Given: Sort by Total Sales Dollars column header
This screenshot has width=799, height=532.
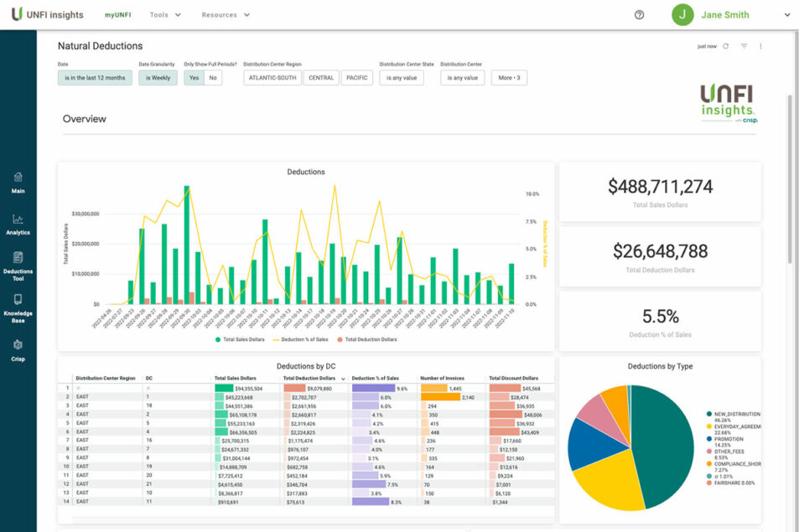Looking at the screenshot, I should [235, 378].
